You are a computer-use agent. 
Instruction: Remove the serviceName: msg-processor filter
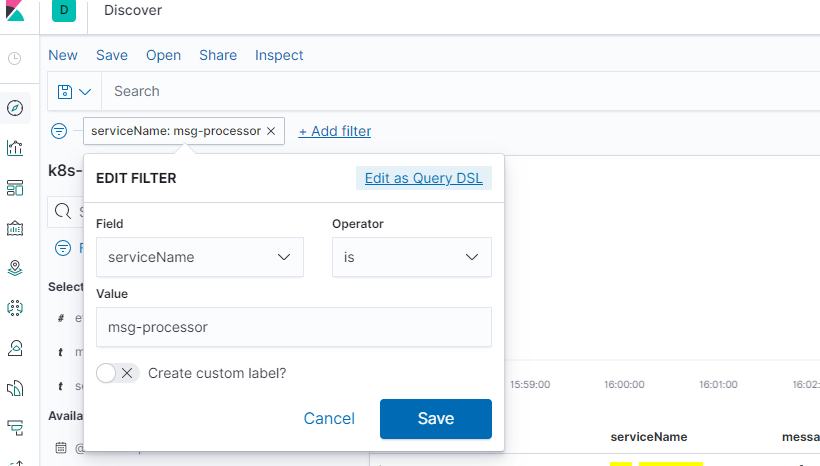(x=271, y=131)
